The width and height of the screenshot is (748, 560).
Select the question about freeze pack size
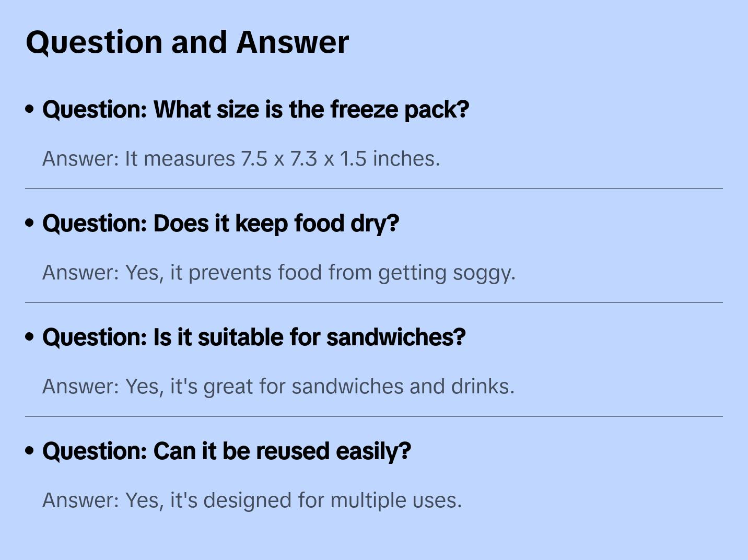(255, 110)
